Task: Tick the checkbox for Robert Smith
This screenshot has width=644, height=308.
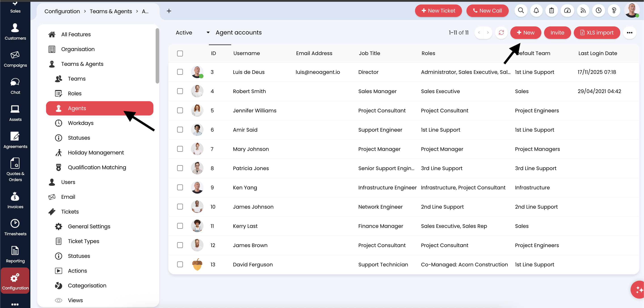Action: [180, 91]
